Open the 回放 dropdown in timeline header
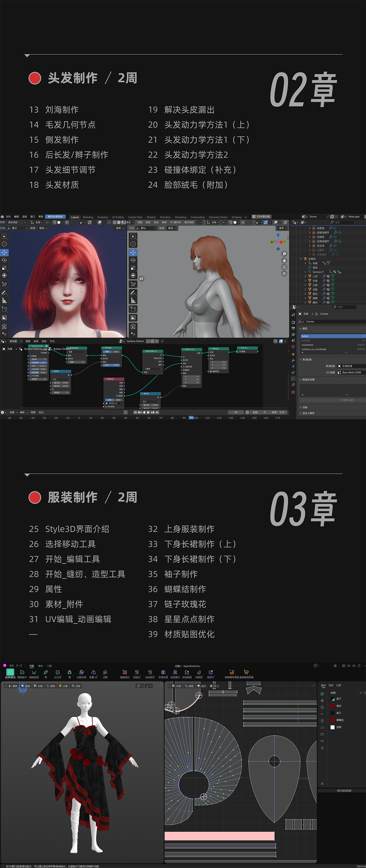This screenshot has height=868, width=366. (14, 412)
